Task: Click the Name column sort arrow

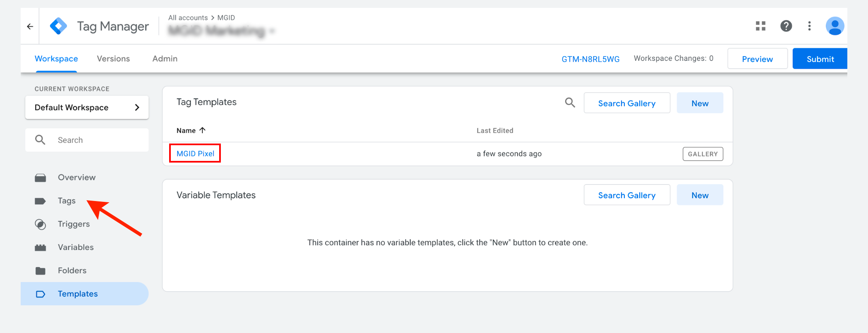Action: [x=202, y=130]
